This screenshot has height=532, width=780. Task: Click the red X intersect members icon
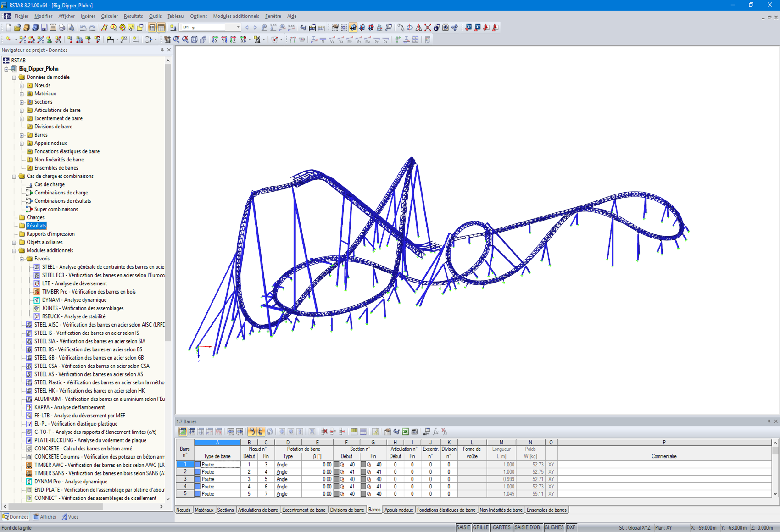pyautogui.click(x=428, y=28)
